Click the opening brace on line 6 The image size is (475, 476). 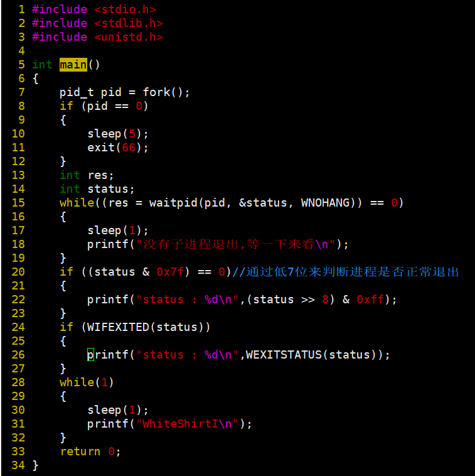pyautogui.click(x=36, y=78)
